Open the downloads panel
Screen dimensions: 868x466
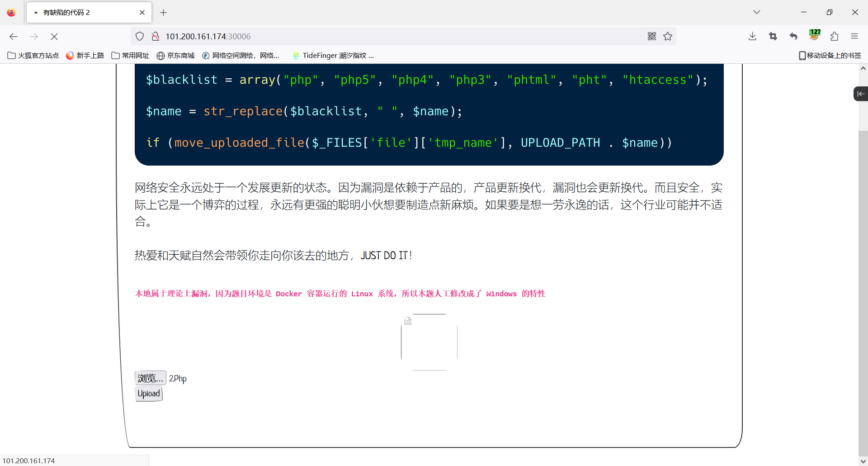[752, 37]
